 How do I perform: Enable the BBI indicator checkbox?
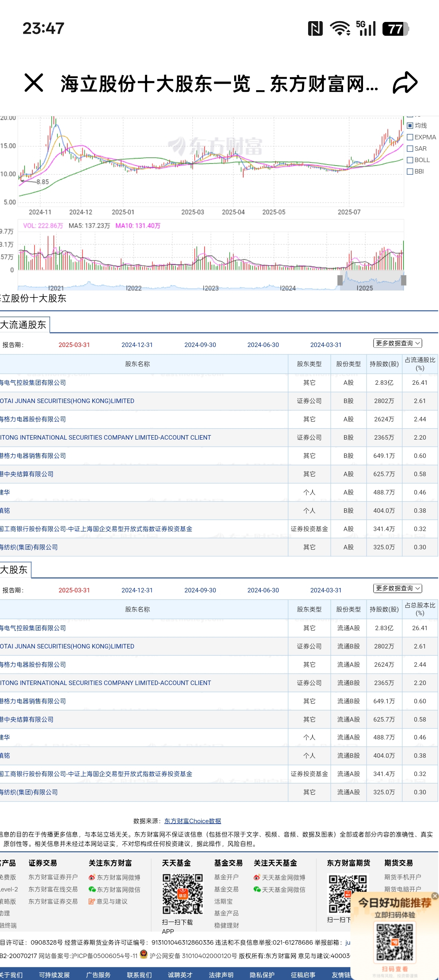coord(410,171)
